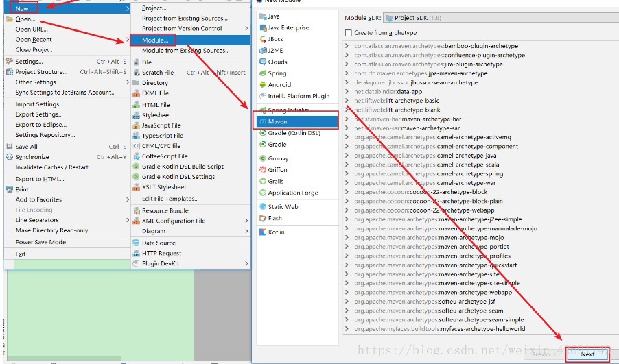Click the Previous button

tap(544, 354)
